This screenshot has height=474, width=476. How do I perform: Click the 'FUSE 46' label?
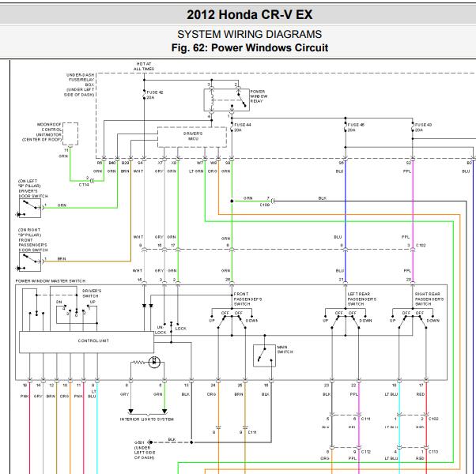(x=356, y=125)
